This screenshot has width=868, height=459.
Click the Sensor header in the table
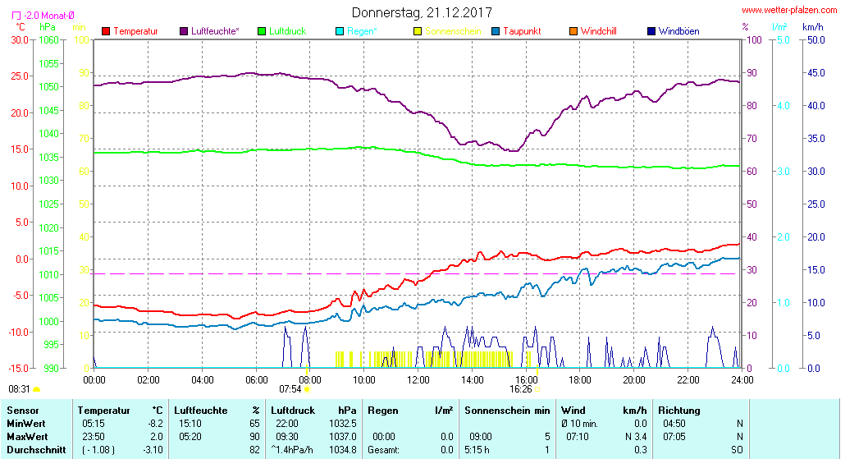pyautogui.click(x=23, y=411)
